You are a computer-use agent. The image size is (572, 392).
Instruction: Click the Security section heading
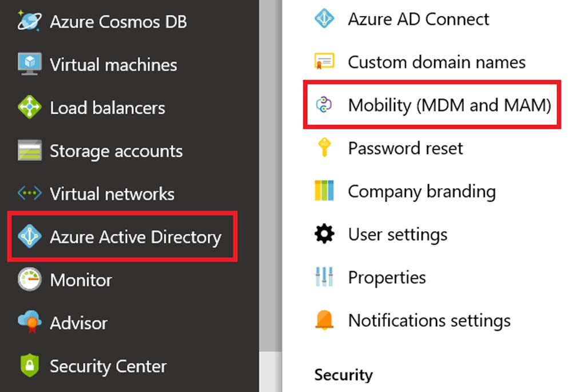[x=344, y=374]
